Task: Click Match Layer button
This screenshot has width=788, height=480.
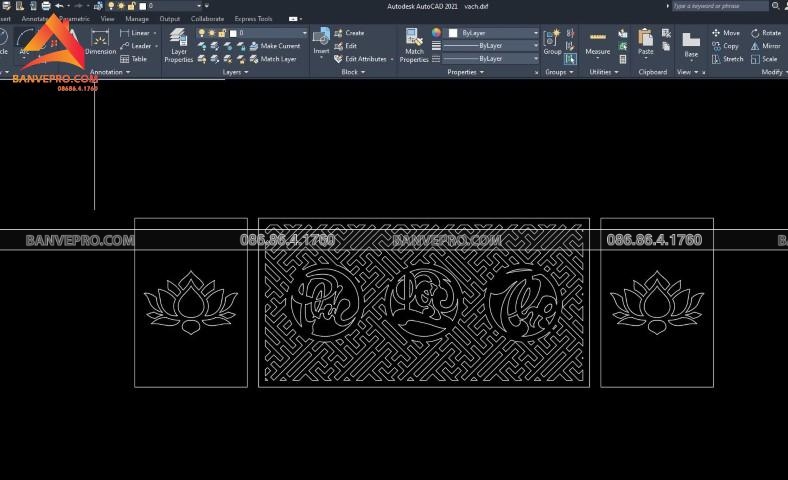Action: pyautogui.click(x=273, y=59)
